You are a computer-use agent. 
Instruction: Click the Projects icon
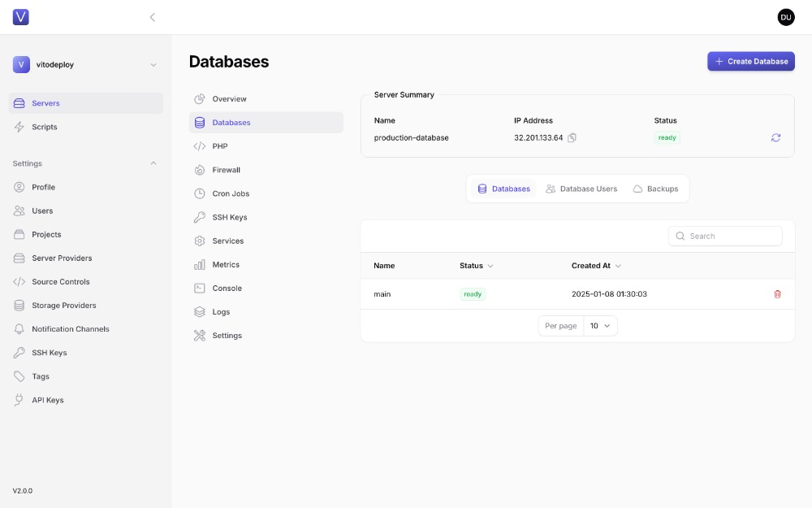[x=19, y=234]
